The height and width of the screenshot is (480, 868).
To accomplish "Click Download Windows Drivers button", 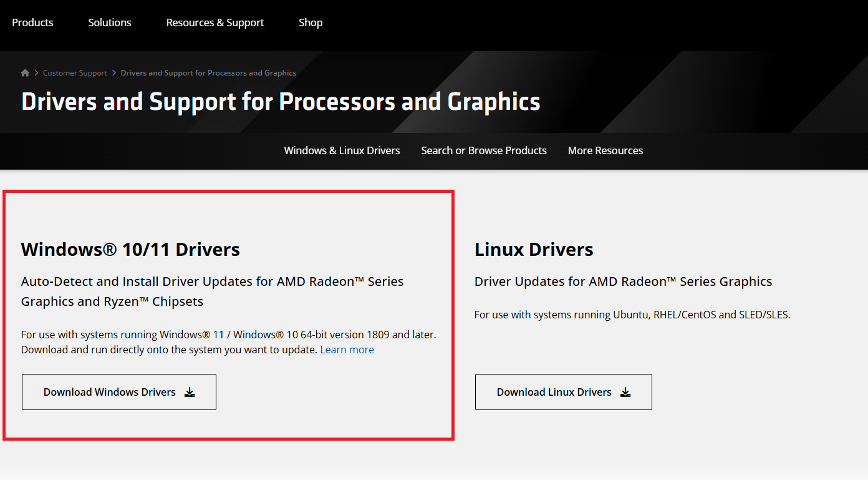I will (x=119, y=392).
